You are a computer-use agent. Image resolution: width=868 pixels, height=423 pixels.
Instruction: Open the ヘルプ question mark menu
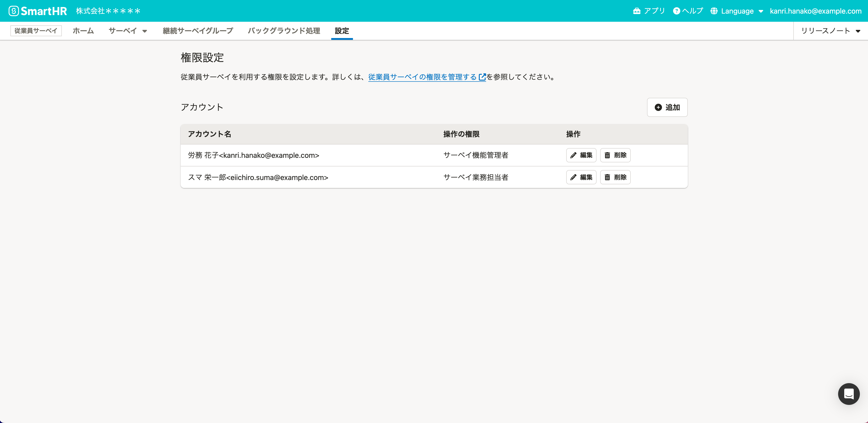(x=688, y=11)
